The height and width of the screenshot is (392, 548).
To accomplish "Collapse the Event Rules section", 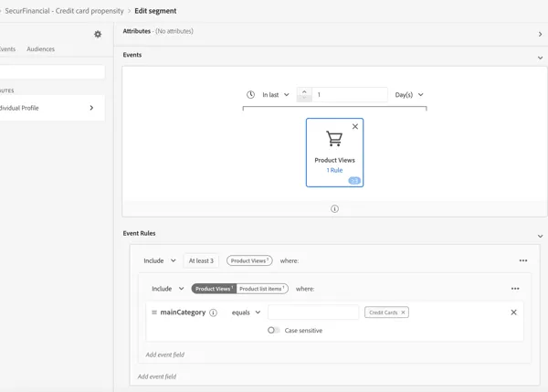I will coord(541,236).
